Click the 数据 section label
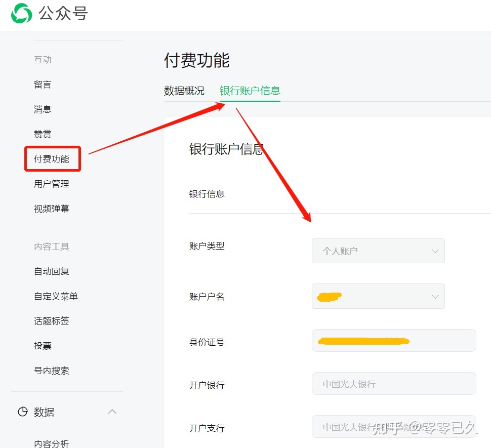Screen dimensions: 491x448 [44, 412]
